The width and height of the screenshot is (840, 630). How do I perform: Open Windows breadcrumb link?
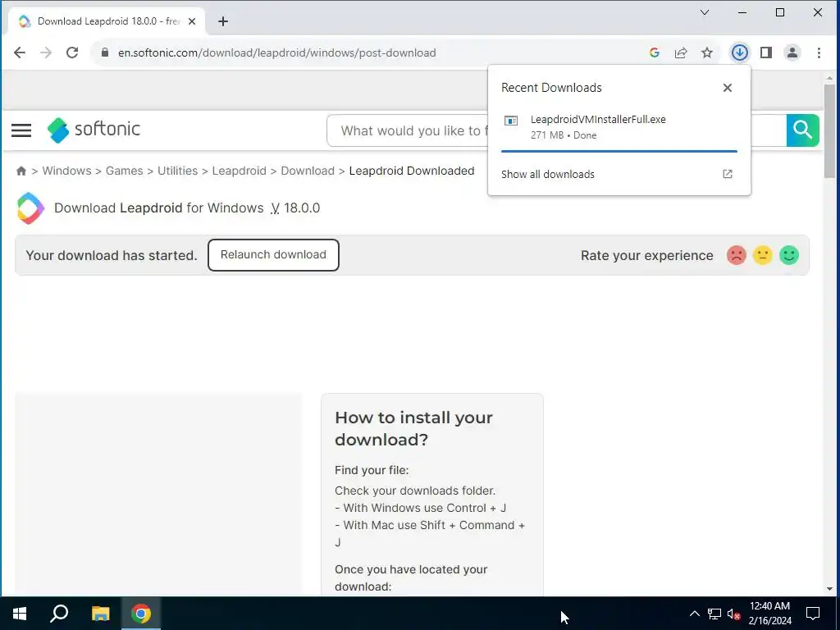point(66,171)
